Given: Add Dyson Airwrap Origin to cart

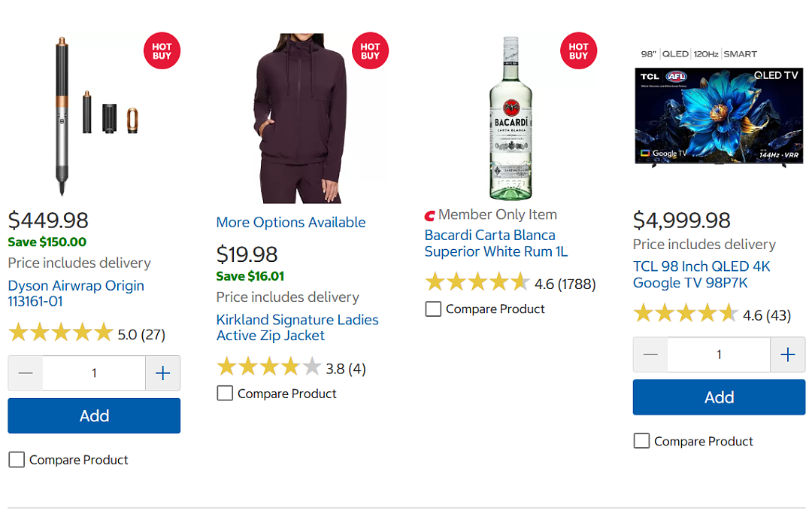Looking at the screenshot, I should tap(94, 415).
